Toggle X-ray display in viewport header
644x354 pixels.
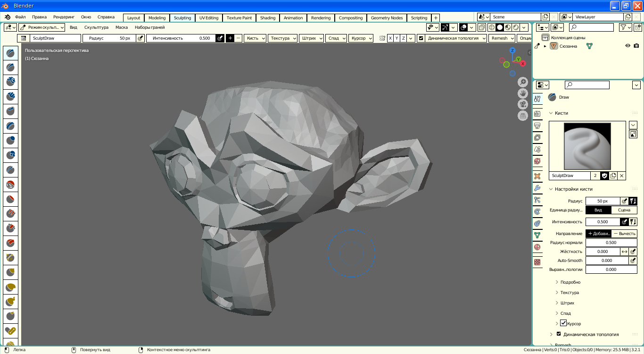(x=481, y=27)
